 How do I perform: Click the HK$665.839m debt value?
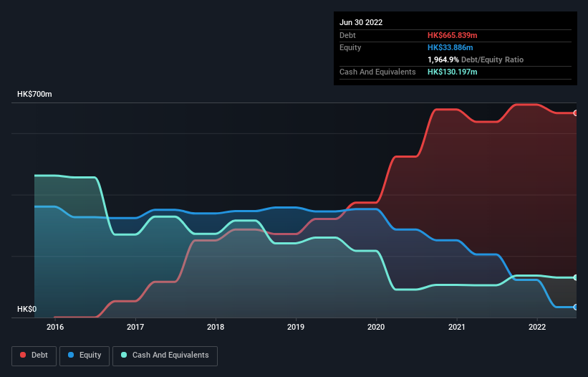[x=452, y=35]
